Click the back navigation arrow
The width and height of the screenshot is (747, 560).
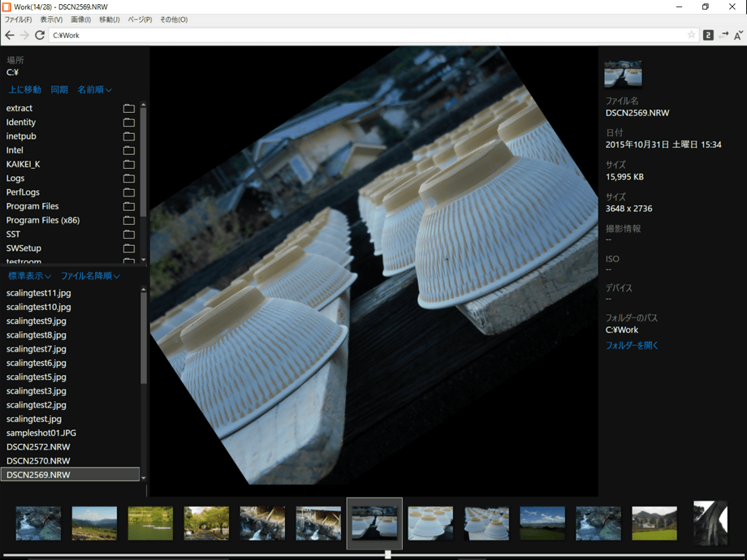[10, 35]
